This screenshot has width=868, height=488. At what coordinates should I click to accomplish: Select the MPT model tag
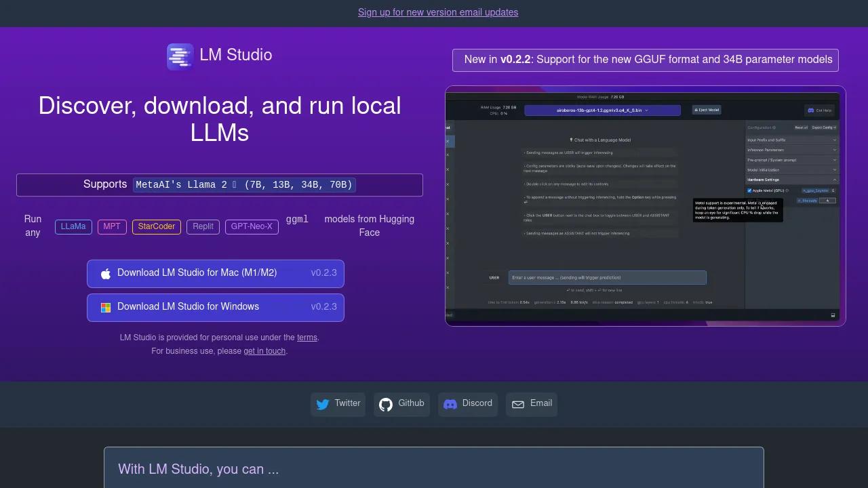112,226
